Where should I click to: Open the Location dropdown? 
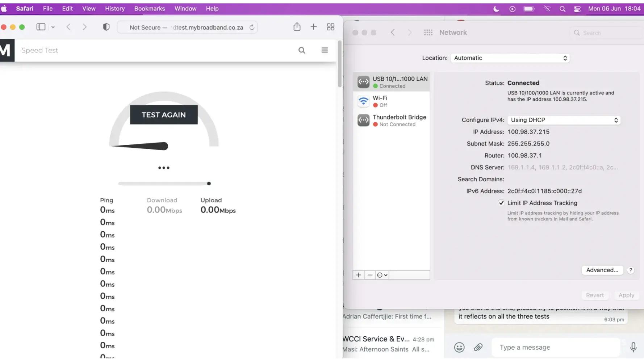(510, 58)
